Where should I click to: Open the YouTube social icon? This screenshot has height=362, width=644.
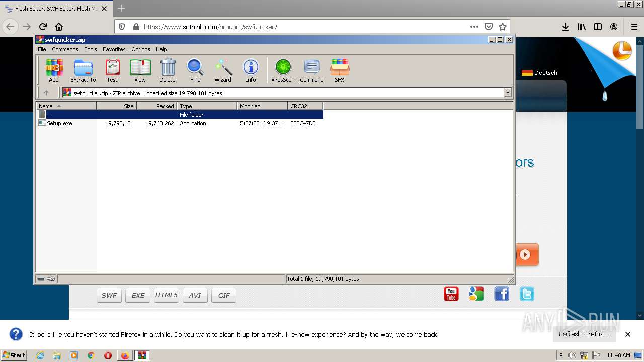pos(451,294)
